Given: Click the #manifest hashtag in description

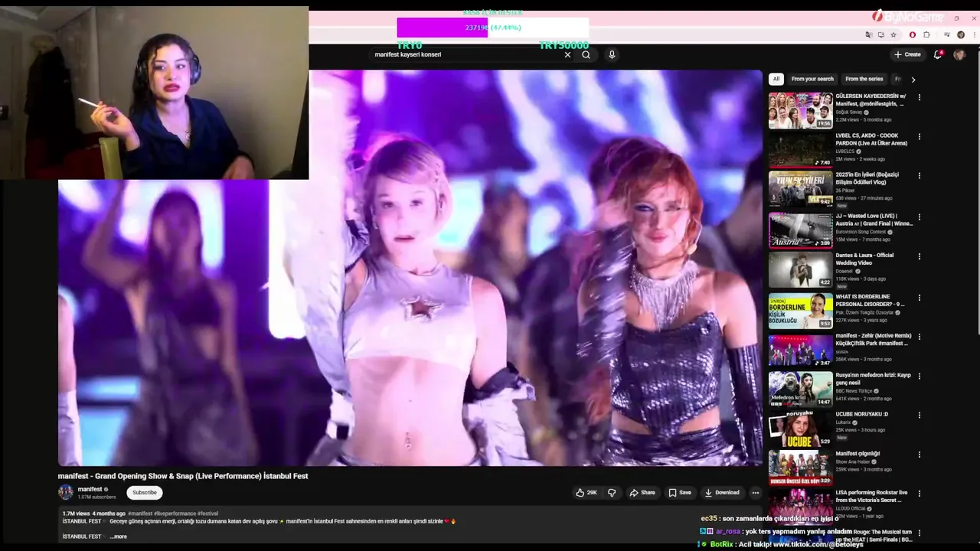Looking at the screenshot, I should (x=140, y=514).
